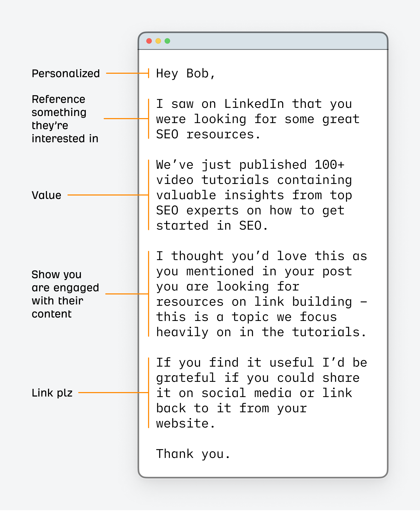Select the "Value" annotation label
Viewport: 420px width, 512px height.
[46, 195]
